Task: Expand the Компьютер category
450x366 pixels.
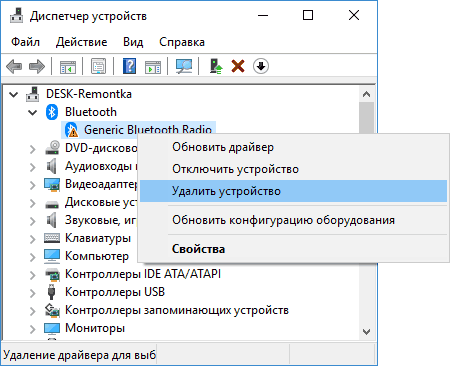Action: point(32,256)
